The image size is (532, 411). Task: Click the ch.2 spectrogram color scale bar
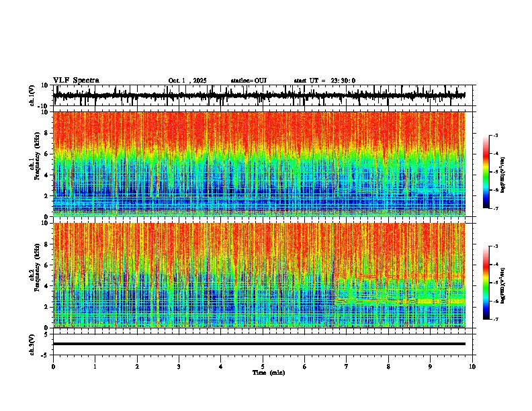tap(486, 283)
